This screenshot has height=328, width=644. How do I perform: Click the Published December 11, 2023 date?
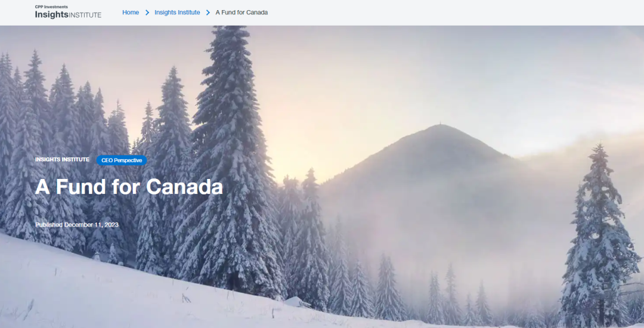click(x=77, y=225)
